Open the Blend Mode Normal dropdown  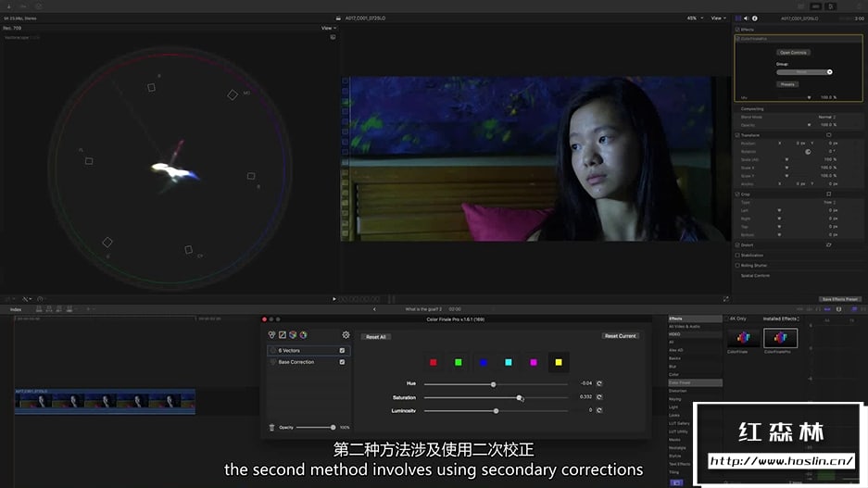coord(827,117)
